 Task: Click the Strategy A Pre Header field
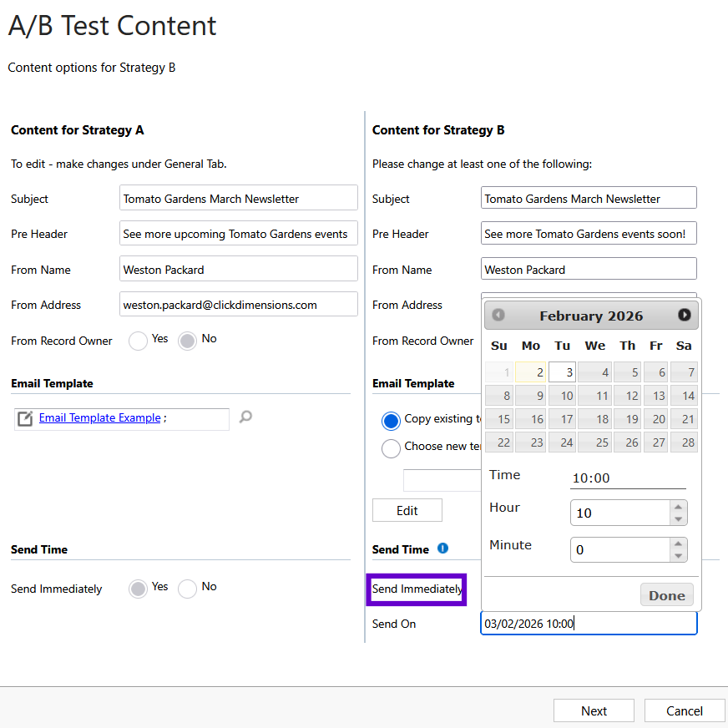239,233
